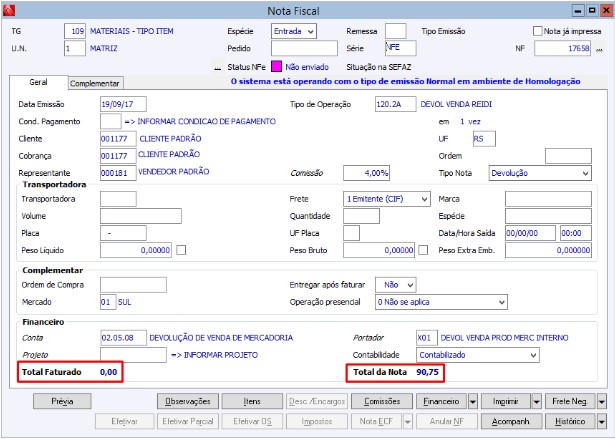Switch to the Complementar tab
The width and height of the screenshot is (615, 439).
coord(95,83)
